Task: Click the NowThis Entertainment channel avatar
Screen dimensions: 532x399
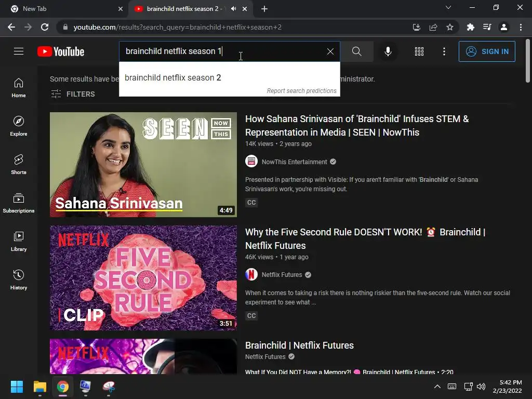Action: click(251, 162)
